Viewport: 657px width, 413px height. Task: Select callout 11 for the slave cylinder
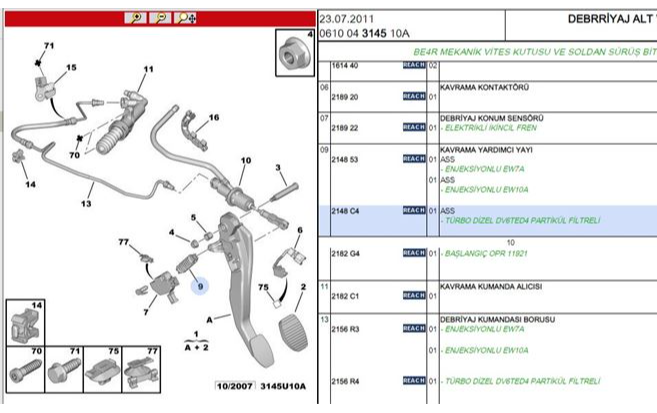point(148,69)
